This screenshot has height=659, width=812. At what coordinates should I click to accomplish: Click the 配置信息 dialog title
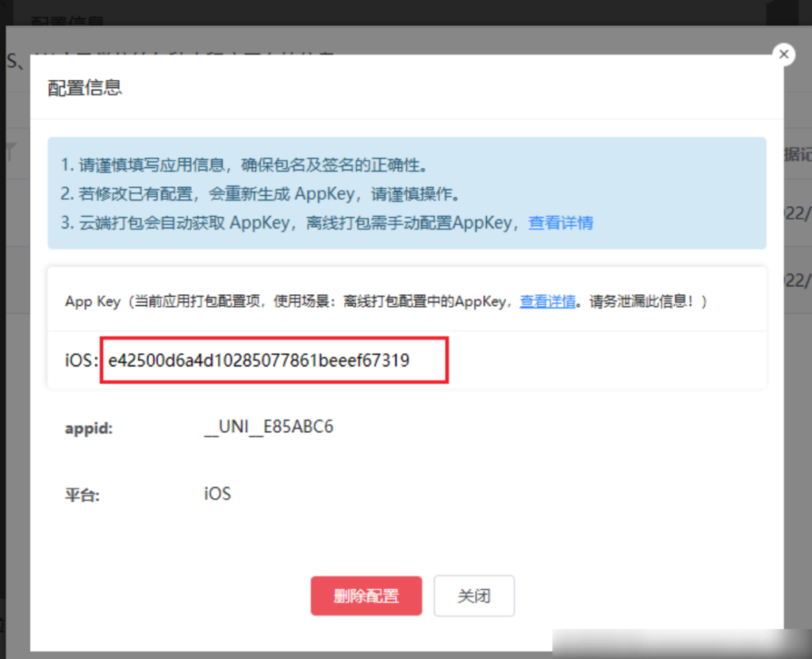[x=85, y=87]
